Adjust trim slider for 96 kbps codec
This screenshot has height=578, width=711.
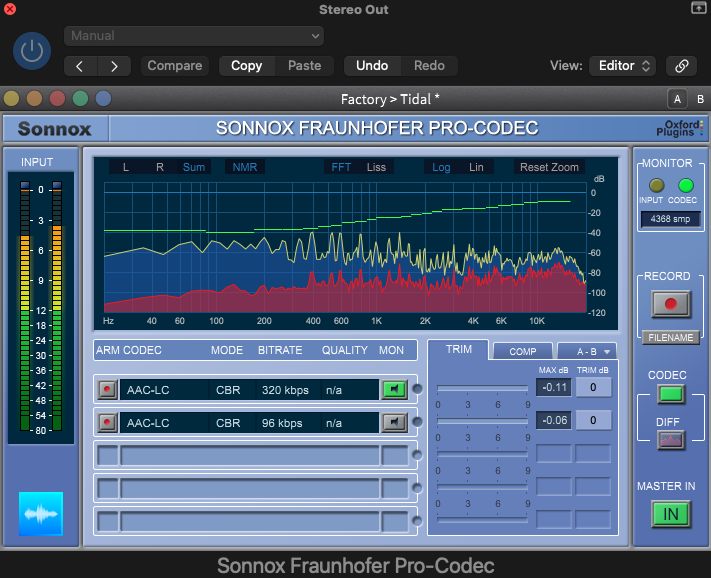coord(482,422)
